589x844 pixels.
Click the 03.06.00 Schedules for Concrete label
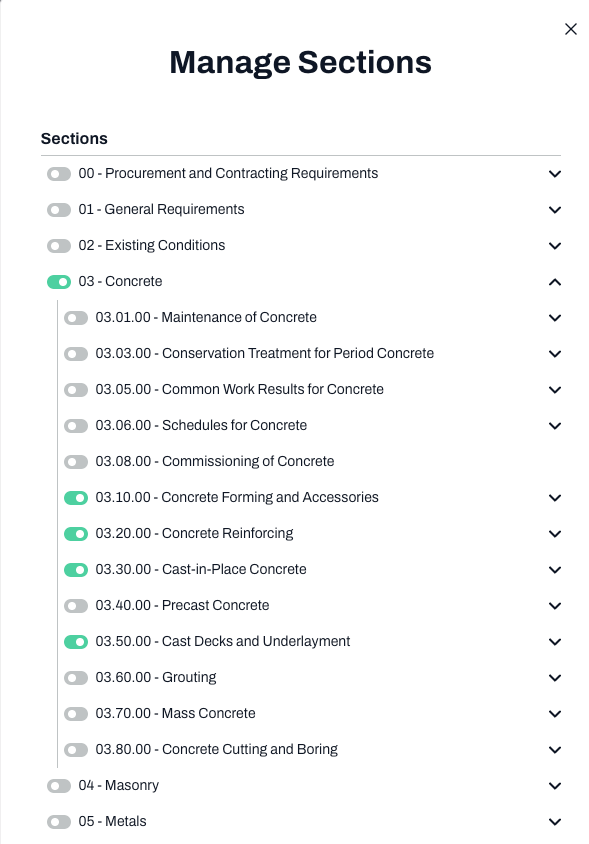(x=201, y=425)
